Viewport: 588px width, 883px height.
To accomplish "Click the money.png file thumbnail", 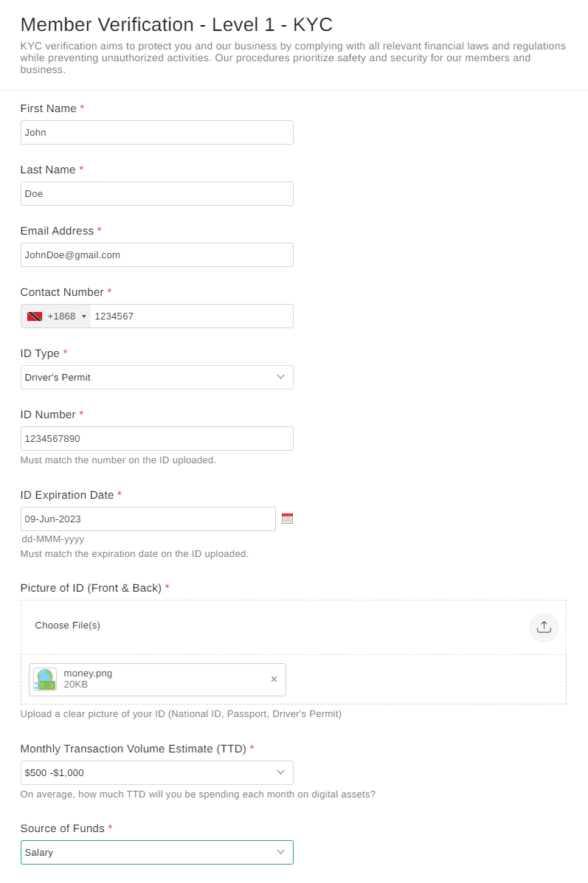I will point(45,679).
